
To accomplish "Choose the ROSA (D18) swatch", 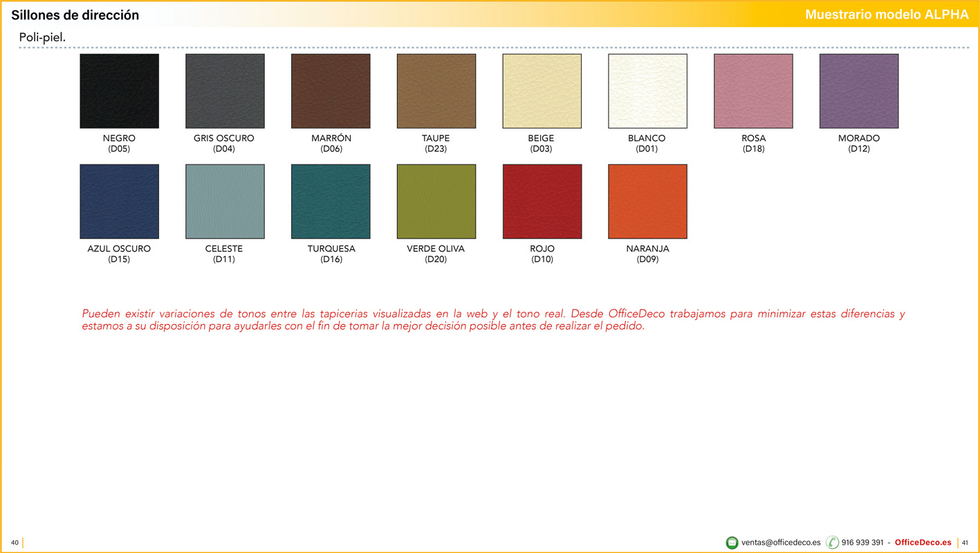I will 753,91.
